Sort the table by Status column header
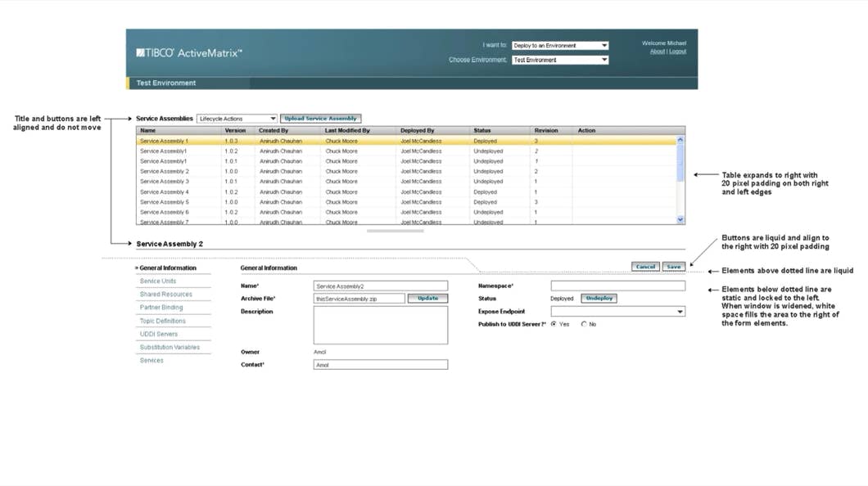Screen dimensions: 868x486 pos(482,130)
